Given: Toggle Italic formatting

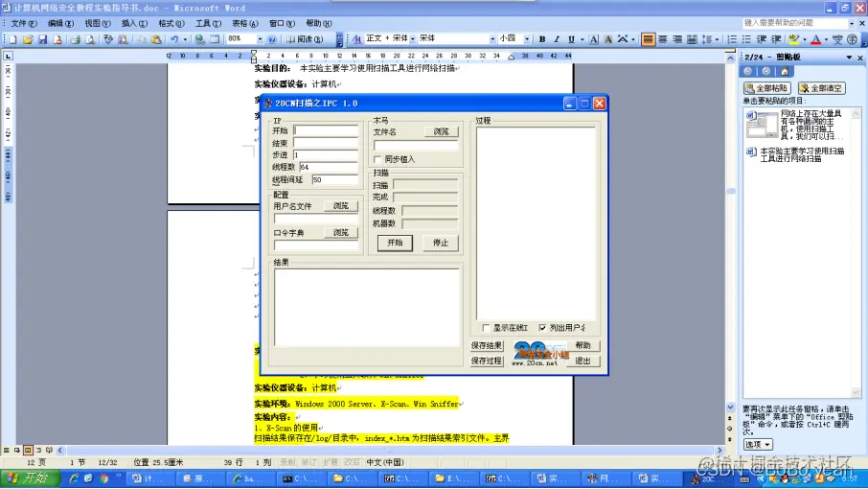Looking at the screenshot, I should point(557,38).
